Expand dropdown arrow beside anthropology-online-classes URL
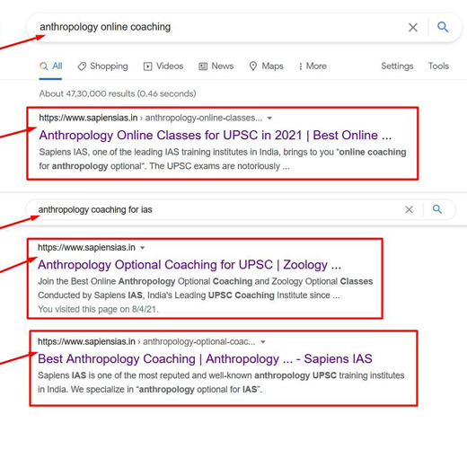The image size is (467, 476). pyautogui.click(x=269, y=118)
